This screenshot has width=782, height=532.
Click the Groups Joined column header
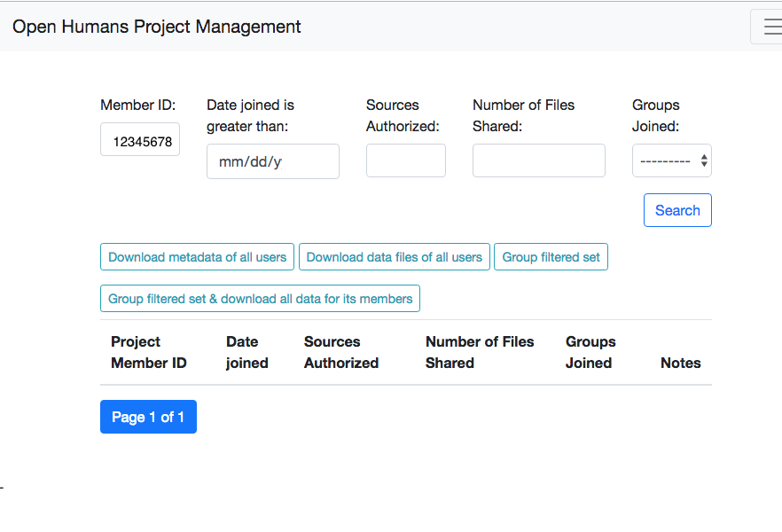click(x=590, y=352)
